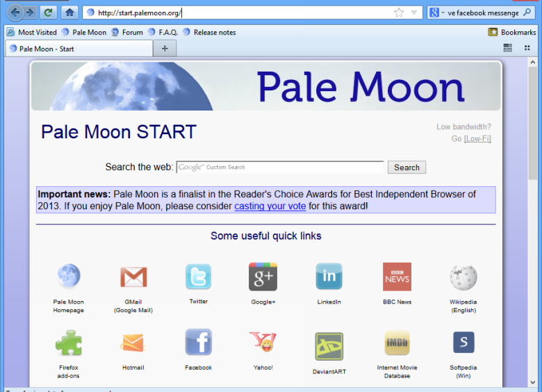
Task: Show the tab groups grid icon
Action: tap(508, 48)
